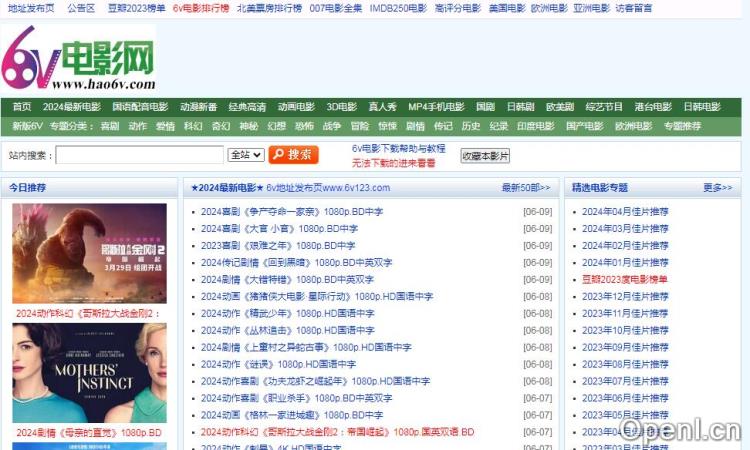Select 经典高清 in the main navigation
The height and width of the screenshot is (450, 750).
click(247, 107)
